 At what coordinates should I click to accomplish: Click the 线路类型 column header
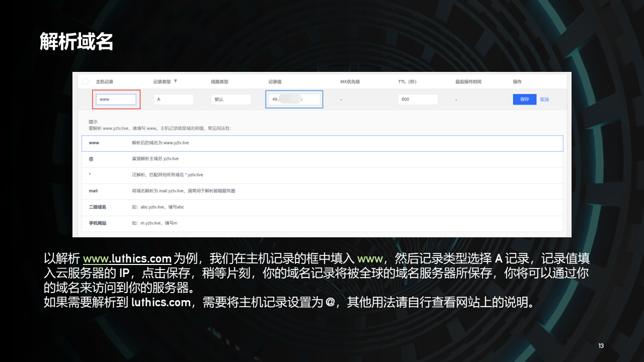pyautogui.click(x=220, y=81)
